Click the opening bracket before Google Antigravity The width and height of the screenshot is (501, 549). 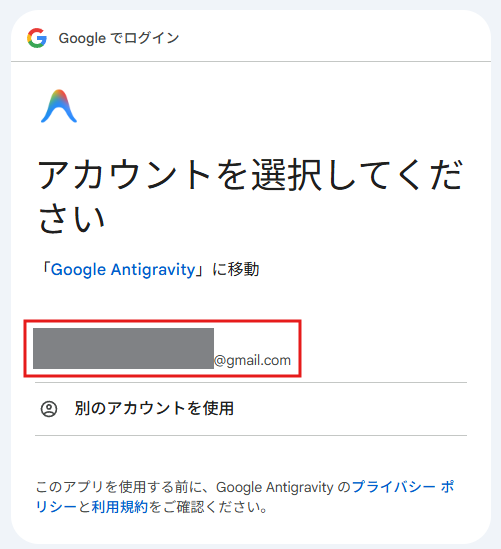(46, 269)
